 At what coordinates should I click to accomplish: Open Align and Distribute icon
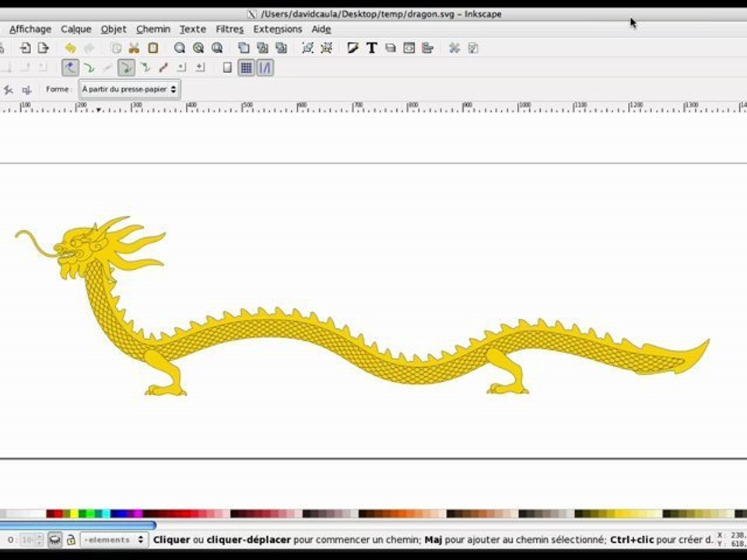(x=427, y=47)
